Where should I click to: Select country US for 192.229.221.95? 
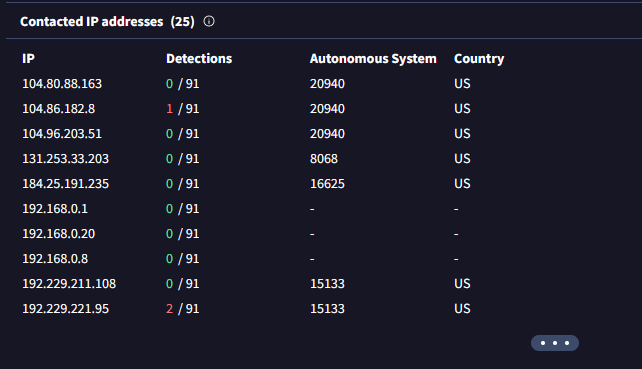462,309
